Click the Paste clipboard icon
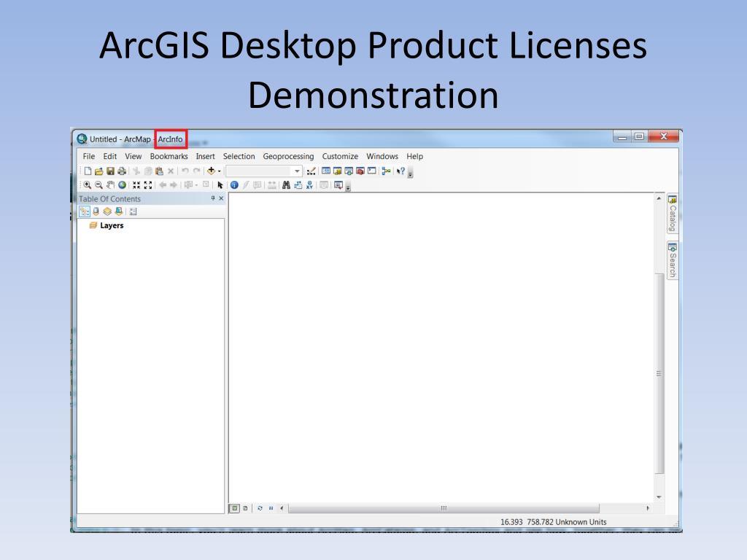 [x=159, y=171]
